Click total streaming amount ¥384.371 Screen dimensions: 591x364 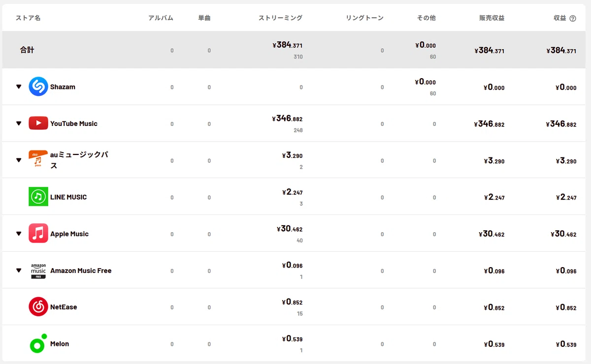pos(288,45)
